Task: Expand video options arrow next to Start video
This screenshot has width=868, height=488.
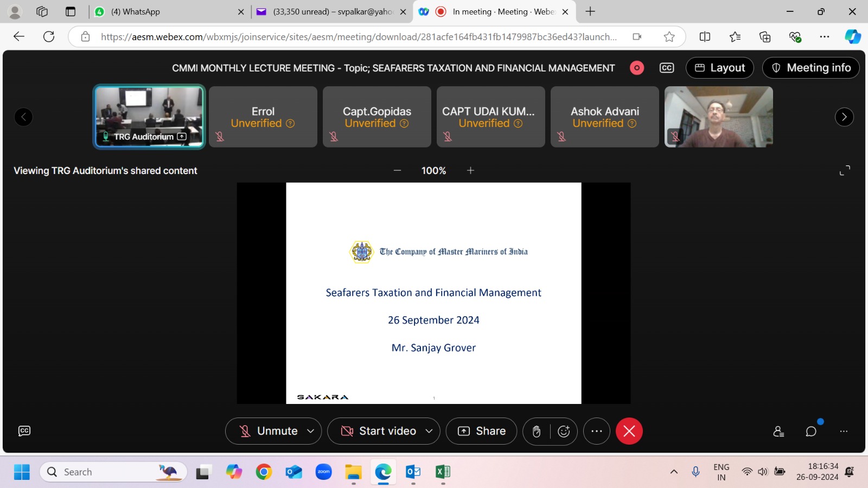Action: (x=429, y=431)
